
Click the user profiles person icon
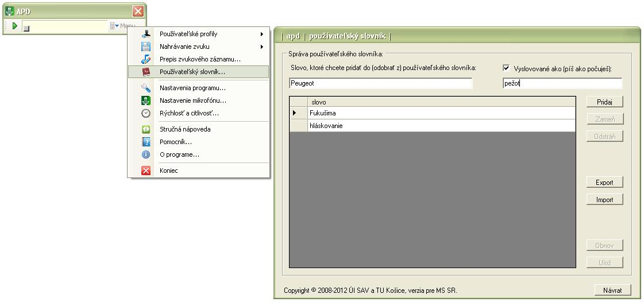click(x=146, y=34)
